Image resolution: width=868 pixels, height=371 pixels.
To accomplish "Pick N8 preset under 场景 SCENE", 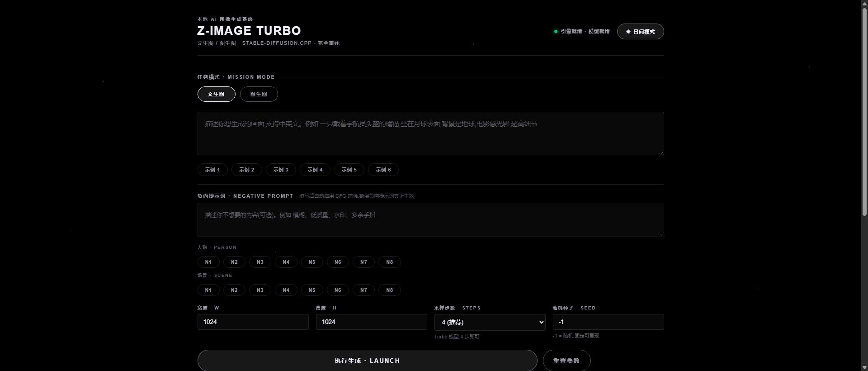I will (390, 290).
